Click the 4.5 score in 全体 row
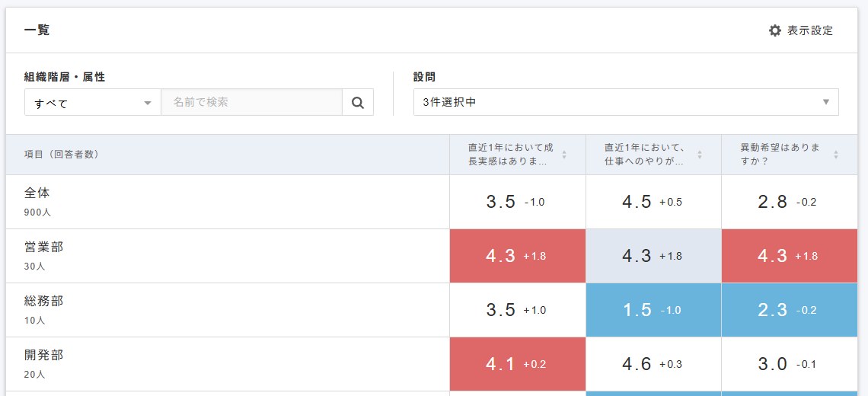The image size is (868, 396). coord(637,202)
